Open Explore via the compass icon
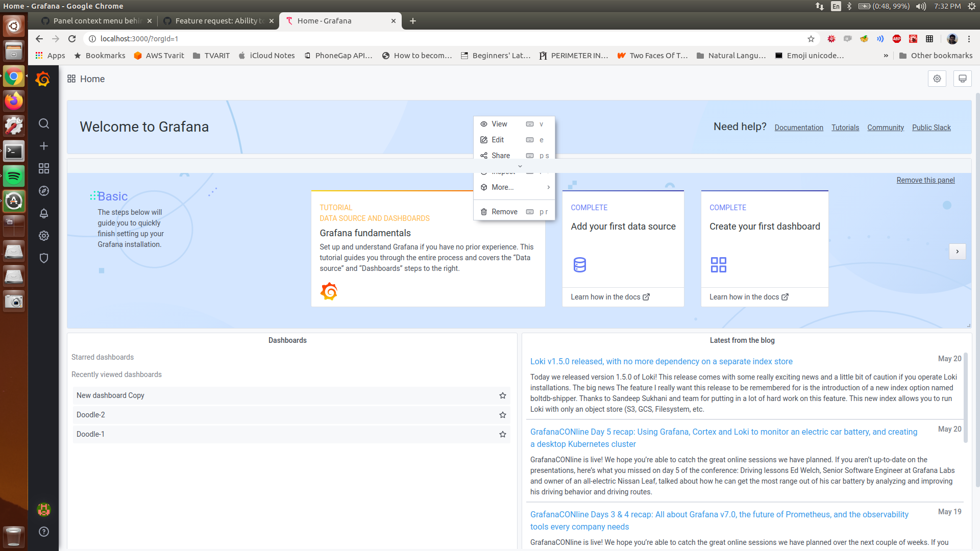Viewport: 980px width, 551px height. 43,191
